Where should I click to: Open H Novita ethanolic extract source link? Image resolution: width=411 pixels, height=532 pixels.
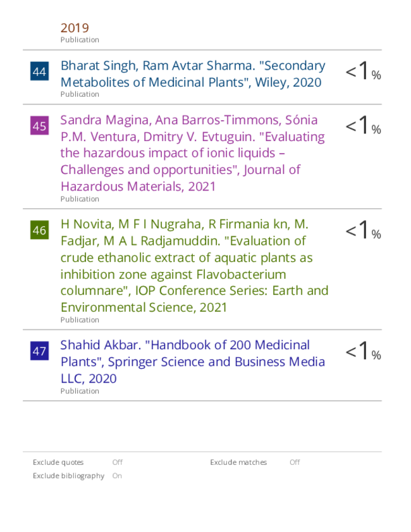click(x=194, y=266)
